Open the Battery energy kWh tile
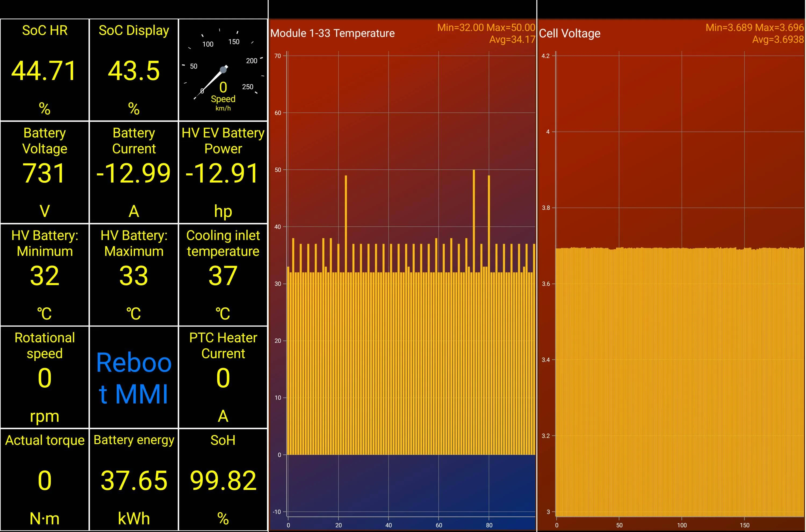Viewport: 806px width, 532px height. click(134, 480)
